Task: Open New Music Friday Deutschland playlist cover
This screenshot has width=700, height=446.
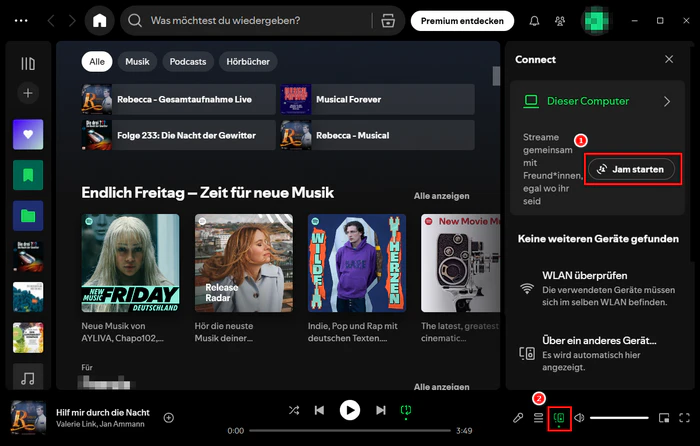Action: pos(130,263)
